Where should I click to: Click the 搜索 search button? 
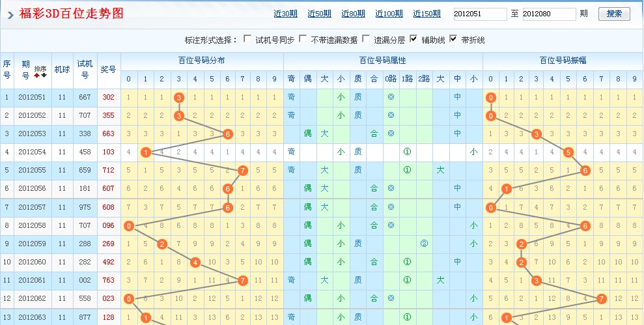click(x=614, y=14)
